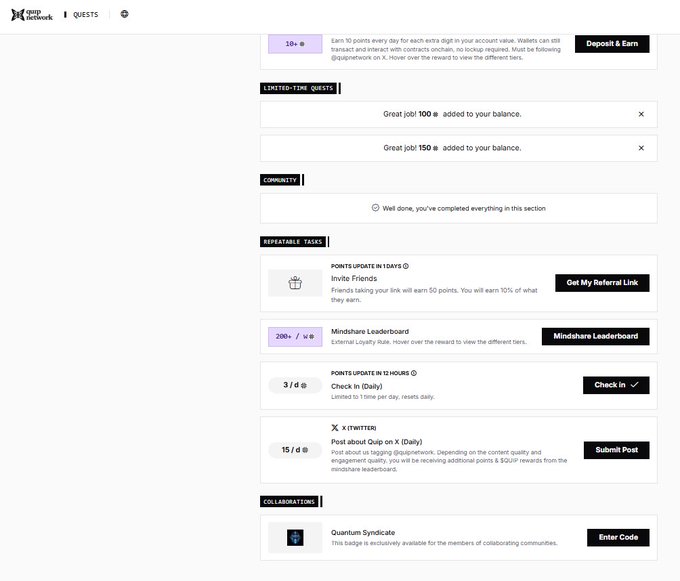Click the Check in button
680x581 pixels.
pos(616,385)
